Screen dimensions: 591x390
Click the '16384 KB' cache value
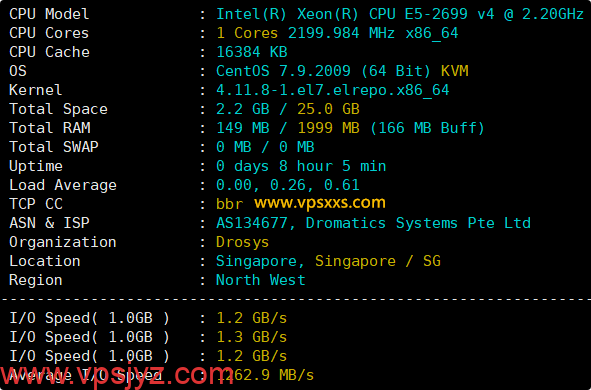click(252, 52)
